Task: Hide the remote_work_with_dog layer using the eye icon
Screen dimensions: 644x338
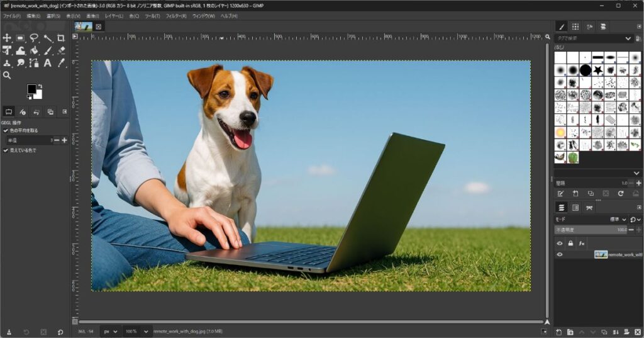Action: pos(560,254)
